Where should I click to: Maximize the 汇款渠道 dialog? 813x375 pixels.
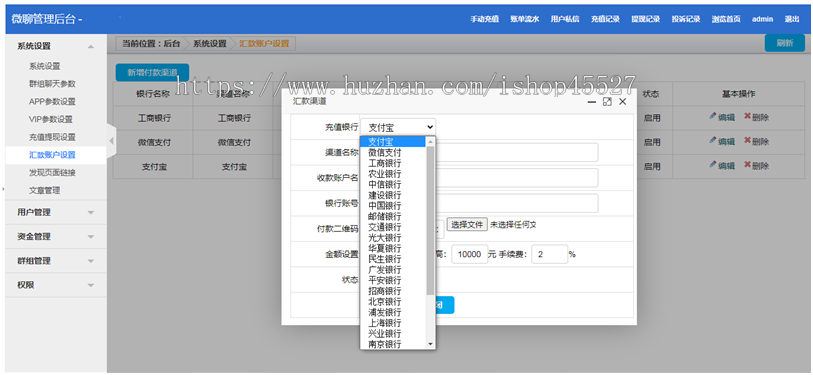click(x=607, y=102)
